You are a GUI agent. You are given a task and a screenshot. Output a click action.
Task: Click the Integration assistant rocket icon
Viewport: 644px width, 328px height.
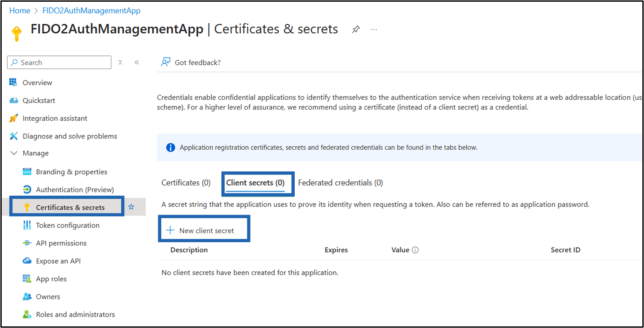click(14, 118)
